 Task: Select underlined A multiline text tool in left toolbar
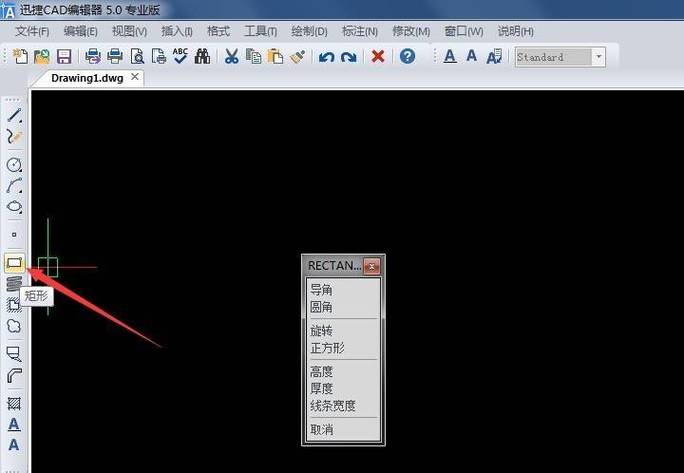click(x=14, y=425)
